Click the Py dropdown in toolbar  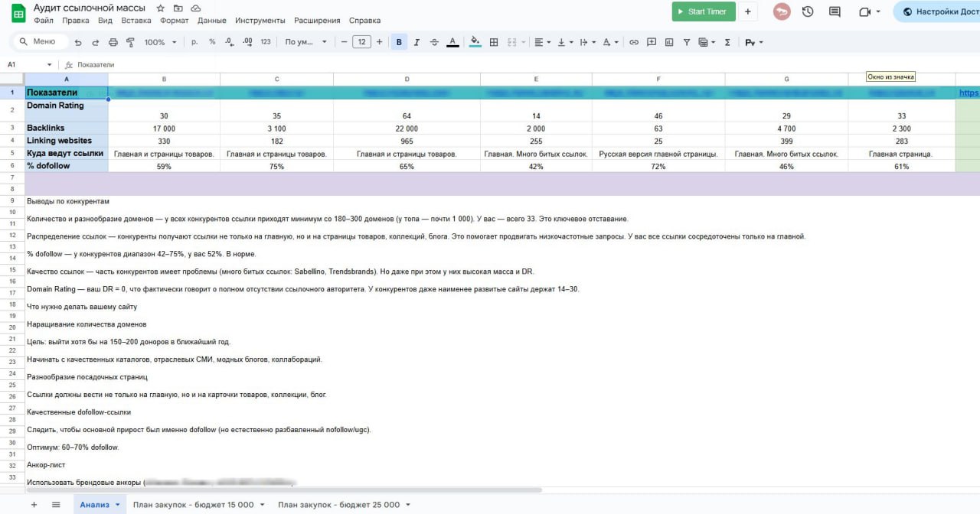[x=754, y=42]
